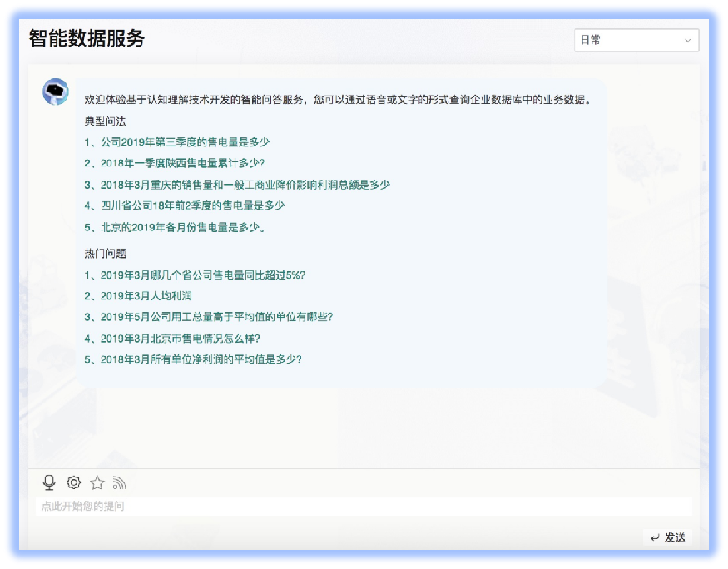Select hot question 2018年3月所有单位净利润的平均值
728x569 pixels.
pyautogui.click(x=201, y=359)
